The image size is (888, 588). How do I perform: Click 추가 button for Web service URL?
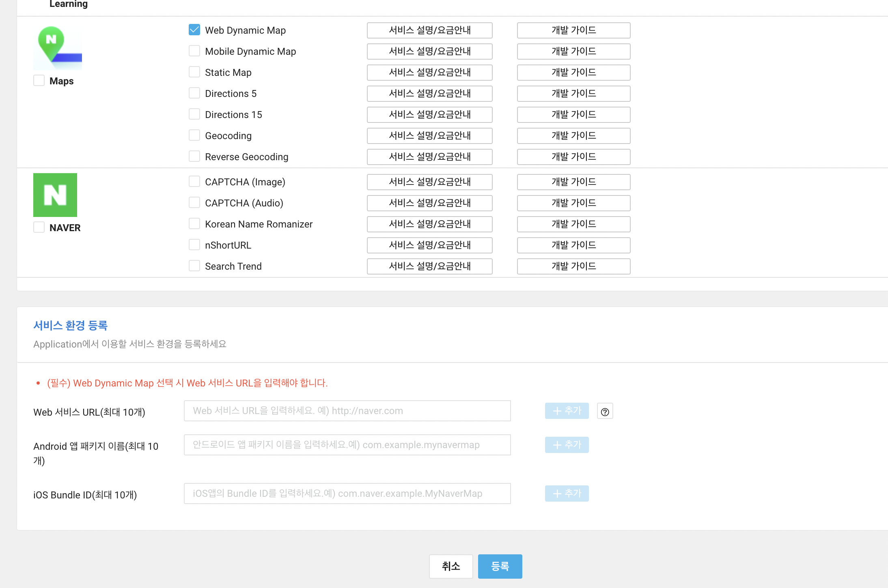(x=567, y=411)
